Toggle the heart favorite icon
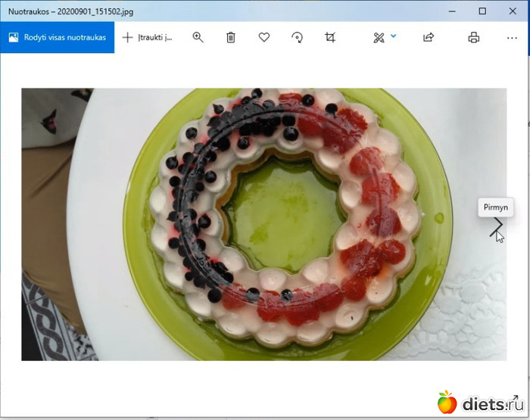The width and height of the screenshot is (530, 420). click(x=264, y=37)
